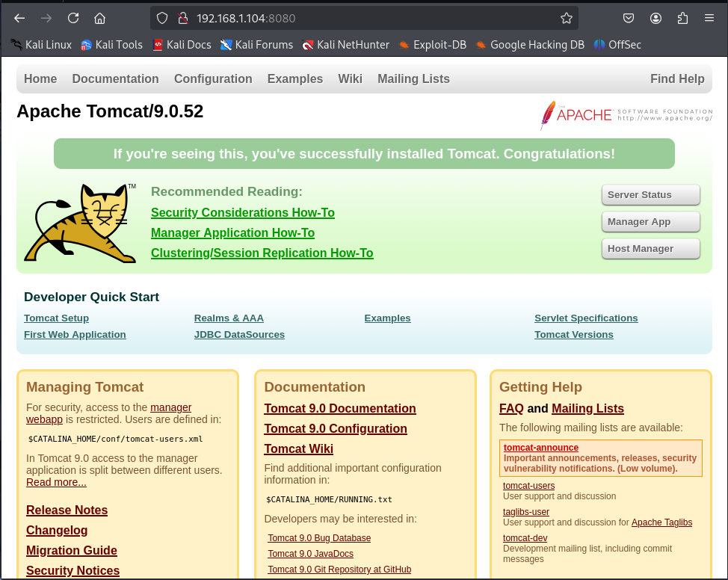Open Tomcat 9.0 Configuration link

point(336,428)
